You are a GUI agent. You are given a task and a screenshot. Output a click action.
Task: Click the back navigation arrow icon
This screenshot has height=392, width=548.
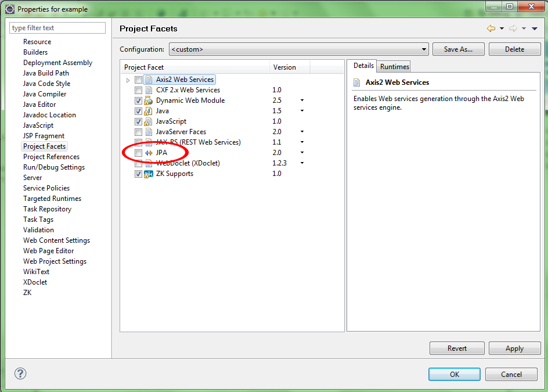pyautogui.click(x=491, y=28)
